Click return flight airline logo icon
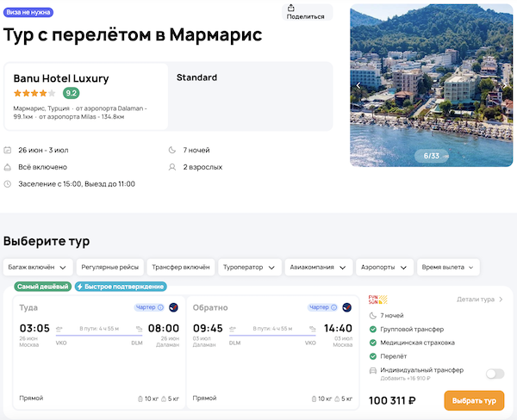 pos(346,307)
